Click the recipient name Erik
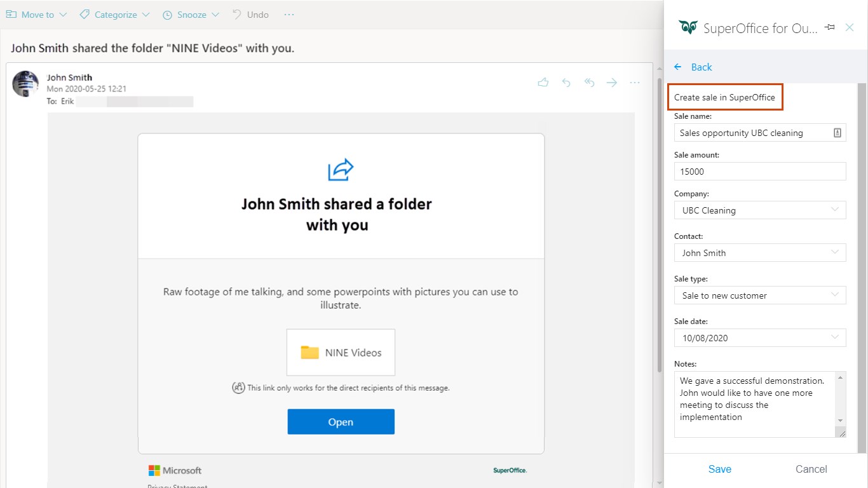868x488 pixels. [67, 101]
